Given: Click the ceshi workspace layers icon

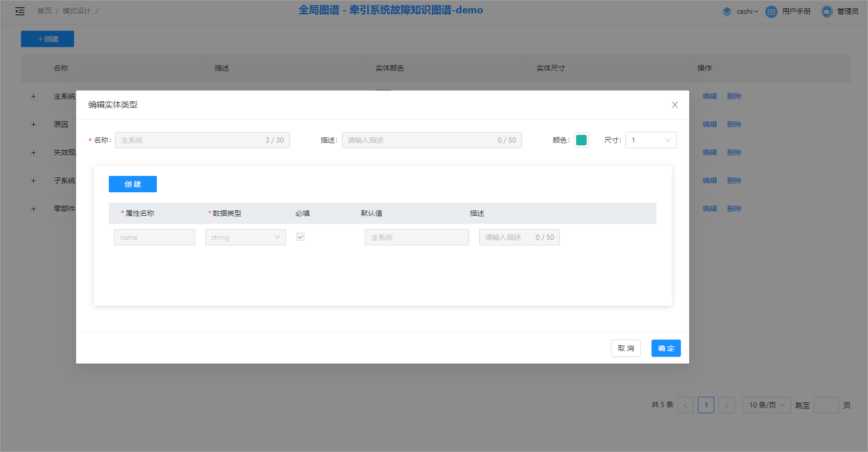Looking at the screenshot, I should tap(726, 11).
